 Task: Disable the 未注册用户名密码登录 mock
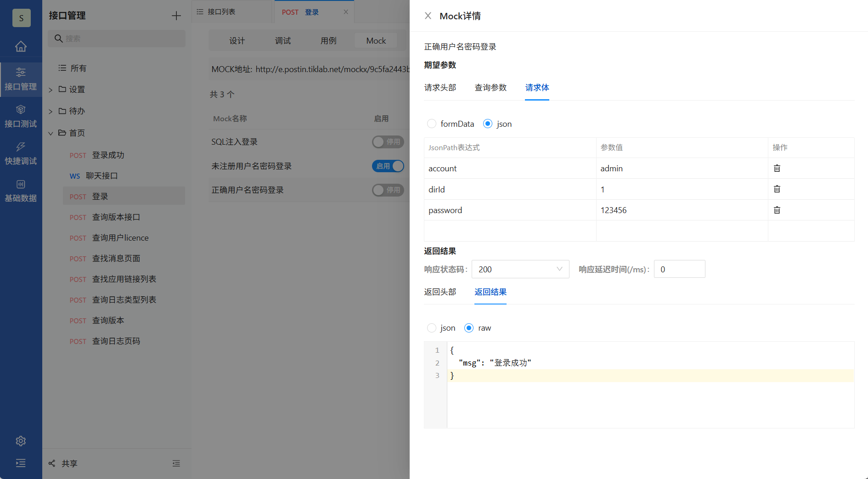[388, 166]
